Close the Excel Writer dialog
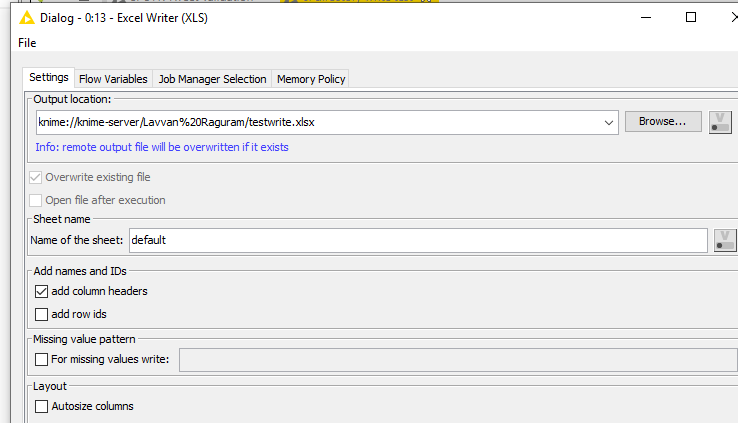Viewport: 738px width, 423px height. point(735,17)
